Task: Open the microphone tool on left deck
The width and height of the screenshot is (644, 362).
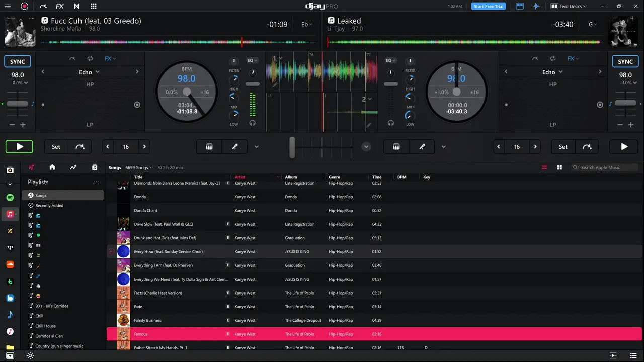Action: pyautogui.click(x=235, y=147)
